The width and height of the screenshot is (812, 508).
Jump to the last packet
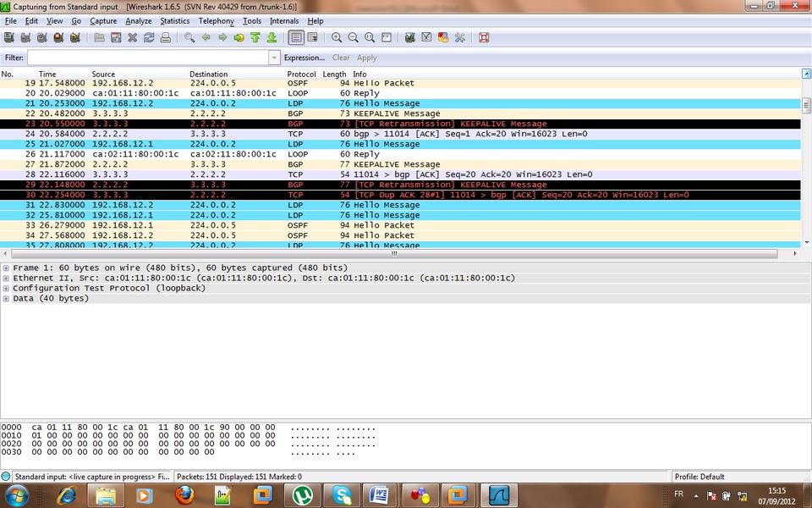[x=272, y=37]
